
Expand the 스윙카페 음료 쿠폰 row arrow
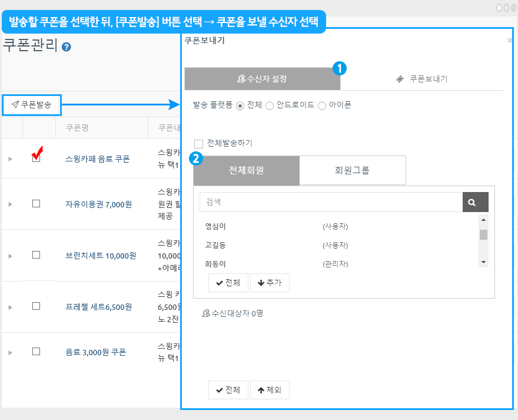click(x=10, y=159)
